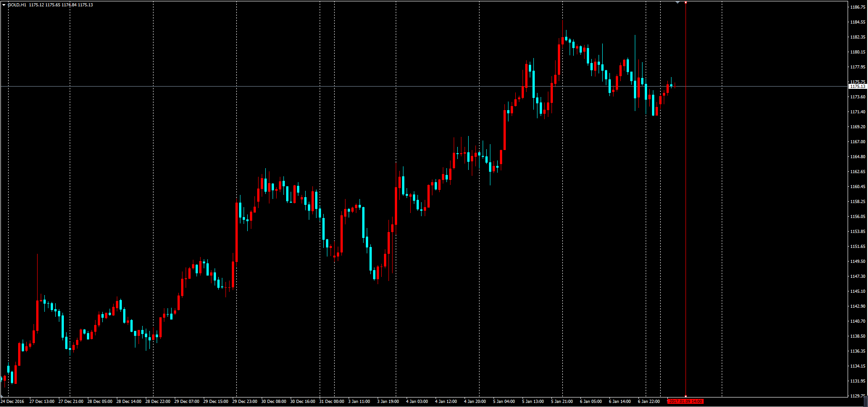Click the 30 Dec 08:00 time label
Viewport: 868px width, 407px height.
click(x=273, y=402)
